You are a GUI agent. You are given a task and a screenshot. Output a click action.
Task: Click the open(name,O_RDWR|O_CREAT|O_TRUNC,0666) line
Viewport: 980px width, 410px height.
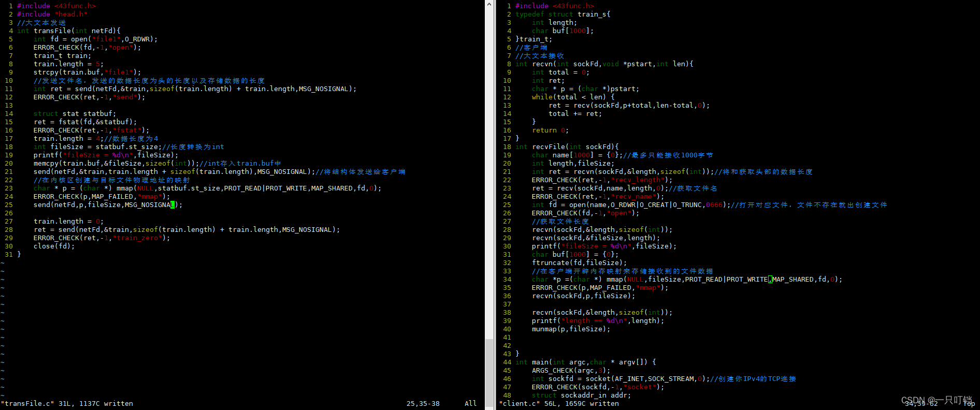pos(710,205)
